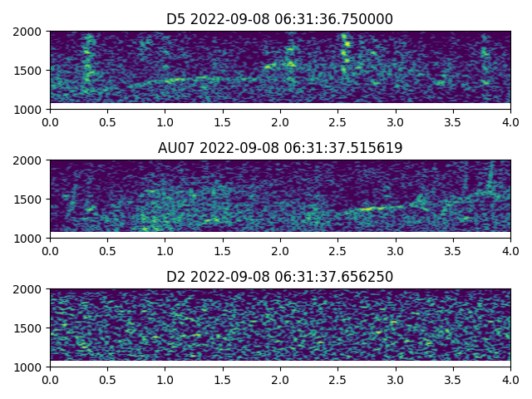The image size is (532, 399).
Task: Click the 2000 y-axis label on D5 plot
Action: [30, 32]
